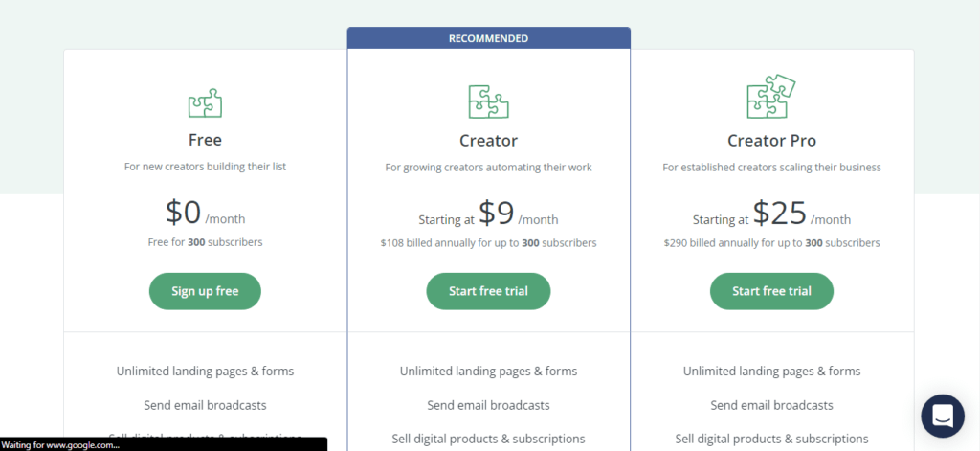Select the Creator plan heading

pyautogui.click(x=488, y=141)
